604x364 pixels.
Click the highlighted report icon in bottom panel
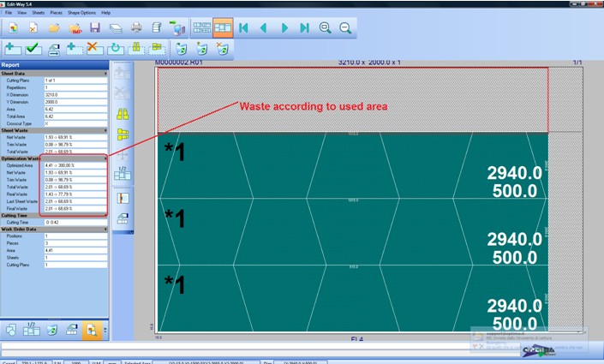(x=92, y=330)
